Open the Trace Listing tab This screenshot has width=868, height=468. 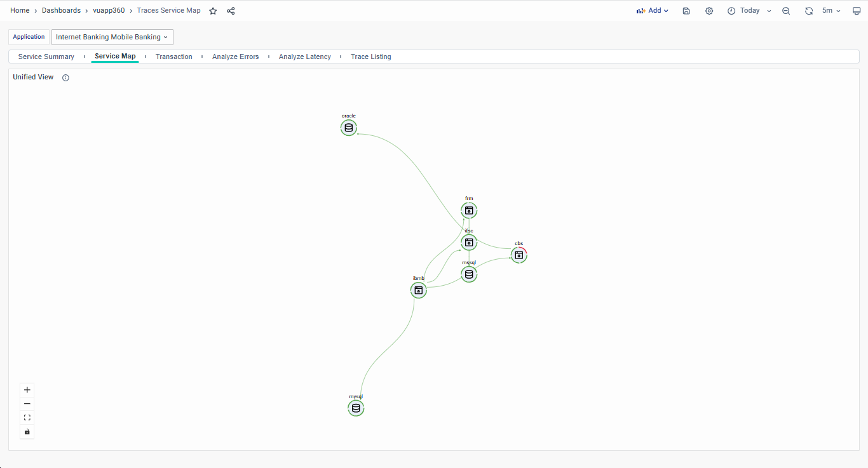[370, 57]
